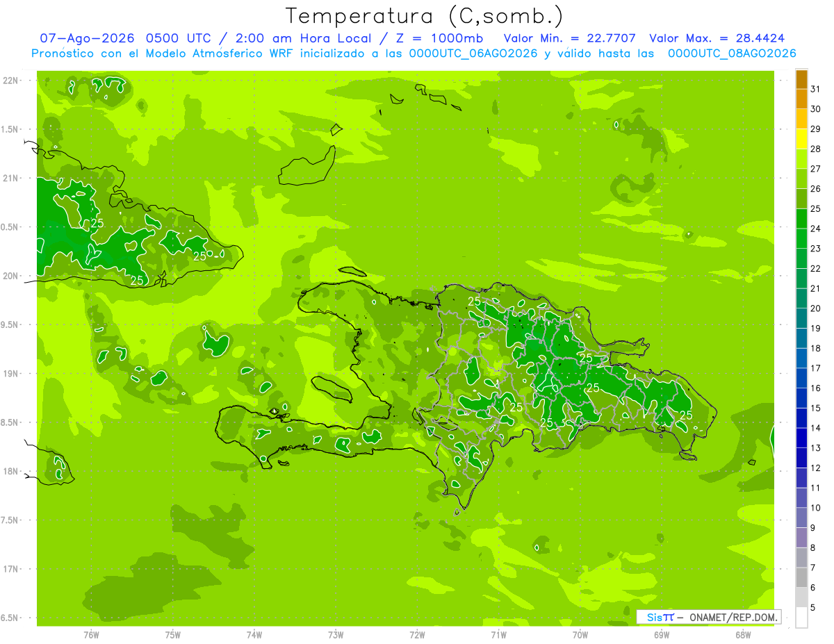Click the date text '07-Ago-2026'

coord(86,38)
